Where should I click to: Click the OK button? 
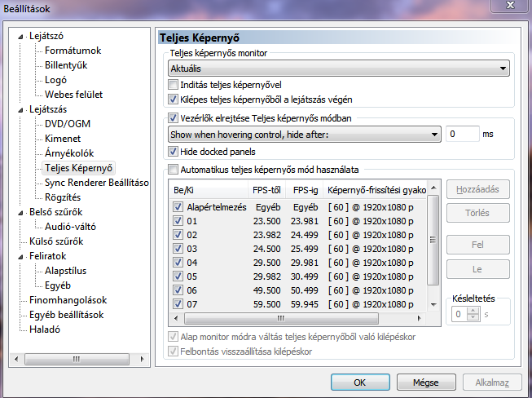(x=360, y=383)
